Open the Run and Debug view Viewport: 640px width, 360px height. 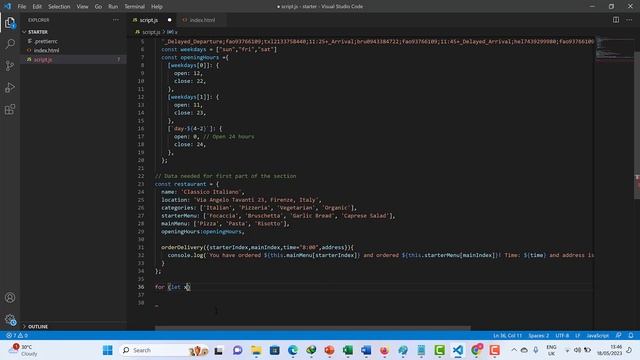[x=10, y=88]
